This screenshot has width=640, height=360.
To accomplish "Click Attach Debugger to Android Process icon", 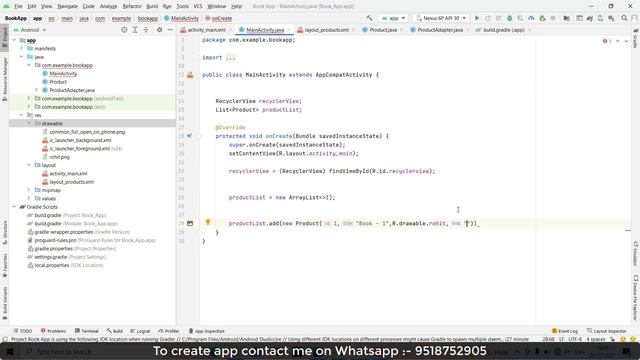I will coord(542,18).
